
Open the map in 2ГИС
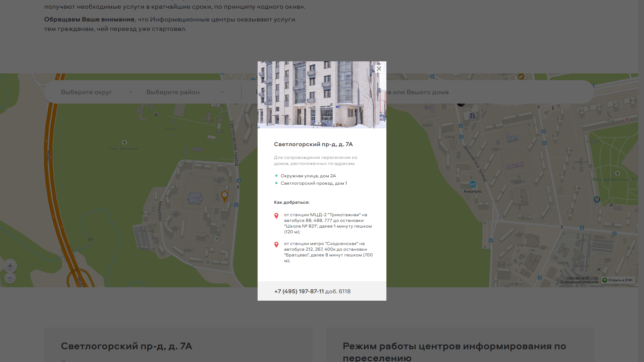point(618,280)
